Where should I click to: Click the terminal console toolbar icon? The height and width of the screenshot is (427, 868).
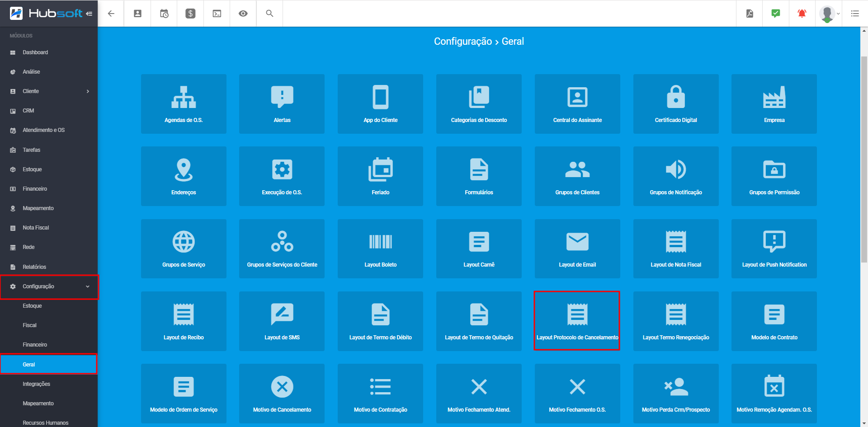coord(217,14)
